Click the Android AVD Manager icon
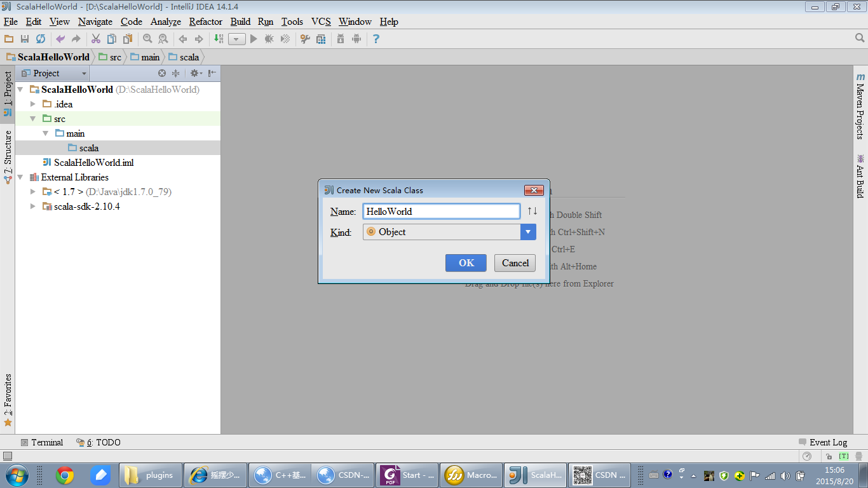 click(x=356, y=39)
